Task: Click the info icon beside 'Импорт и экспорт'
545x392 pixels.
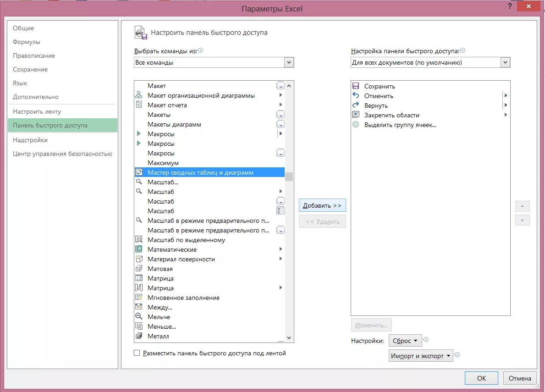Action: [x=457, y=355]
